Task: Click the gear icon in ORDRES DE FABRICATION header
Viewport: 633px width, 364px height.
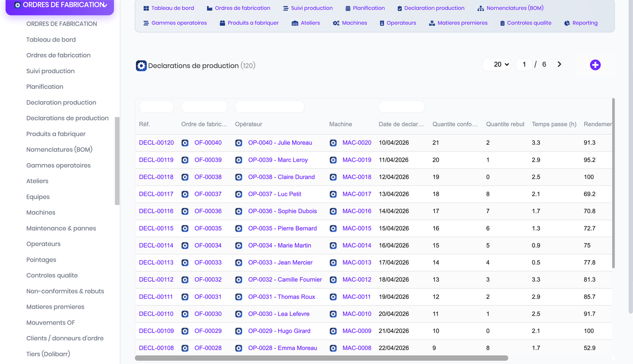Action: point(18,5)
